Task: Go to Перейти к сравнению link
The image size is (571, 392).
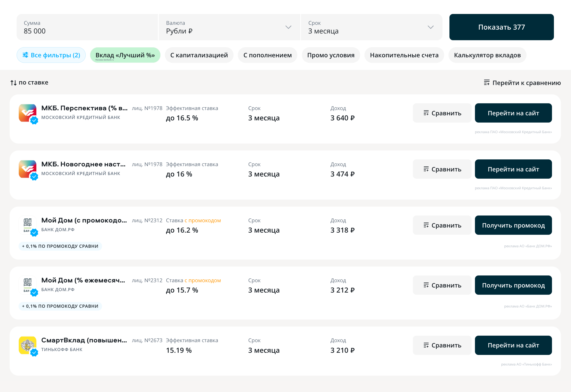Action: [522, 83]
